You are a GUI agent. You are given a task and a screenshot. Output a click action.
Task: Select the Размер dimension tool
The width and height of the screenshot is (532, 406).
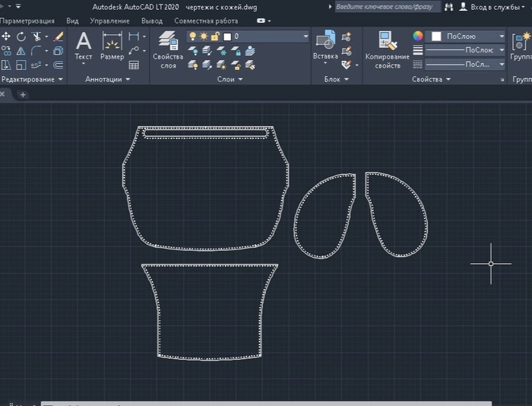coord(112,46)
